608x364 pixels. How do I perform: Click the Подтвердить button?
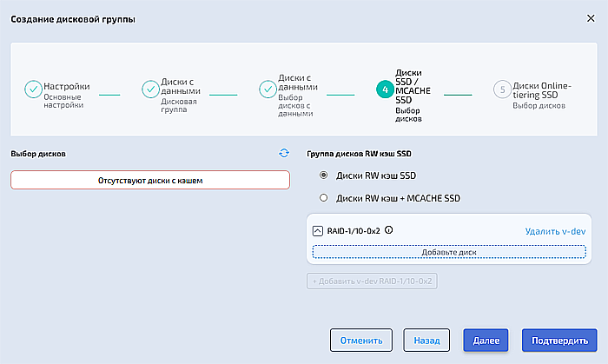(x=559, y=341)
